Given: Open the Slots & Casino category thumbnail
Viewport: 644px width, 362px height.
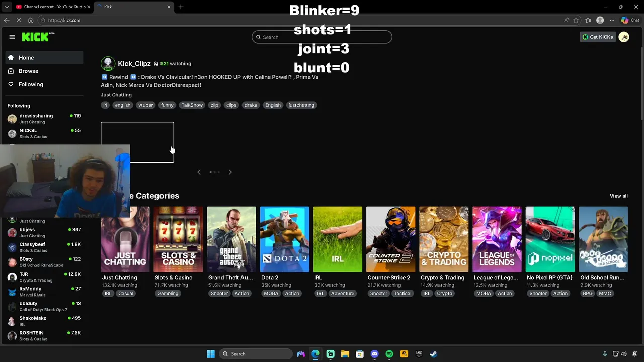Looking at the screenshot, I should tap(178, 239).
